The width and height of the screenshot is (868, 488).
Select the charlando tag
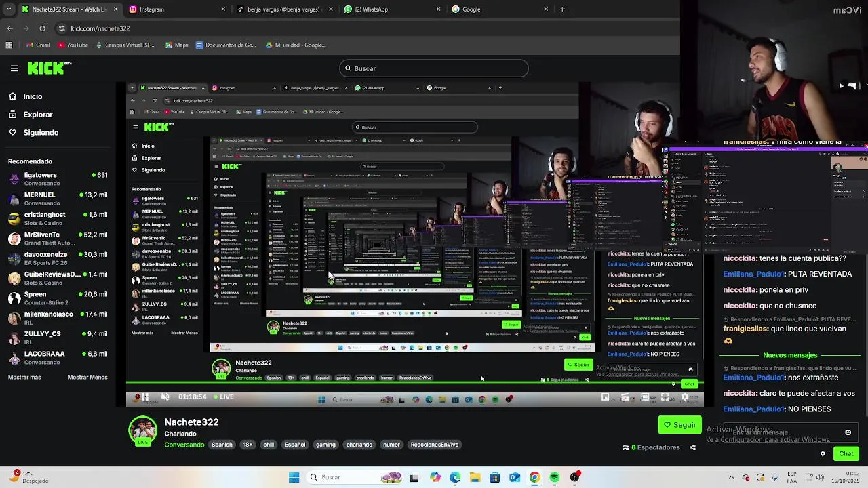[x=359, y=445]
